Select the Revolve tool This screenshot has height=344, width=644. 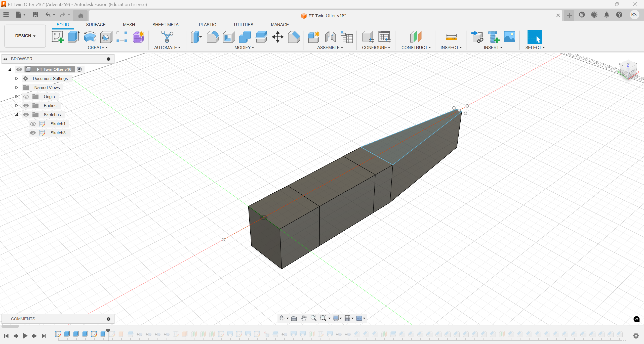click(x=90, y=37)
